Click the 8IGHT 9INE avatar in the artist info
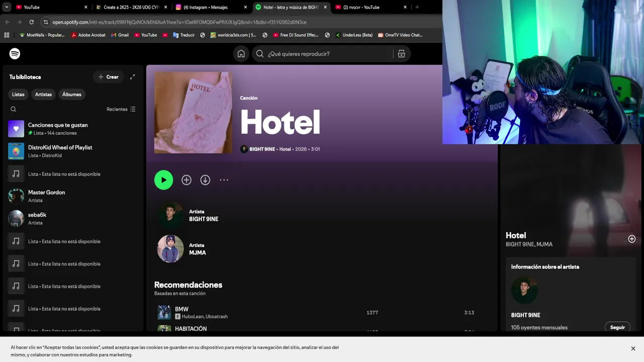The height and width of the screenshot is (362, 644). tap(524, 290)
